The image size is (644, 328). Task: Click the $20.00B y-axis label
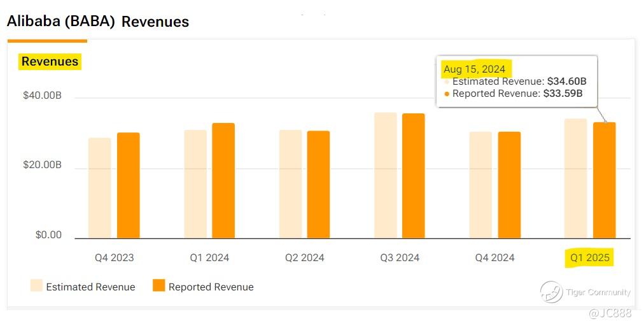point(42,165)
